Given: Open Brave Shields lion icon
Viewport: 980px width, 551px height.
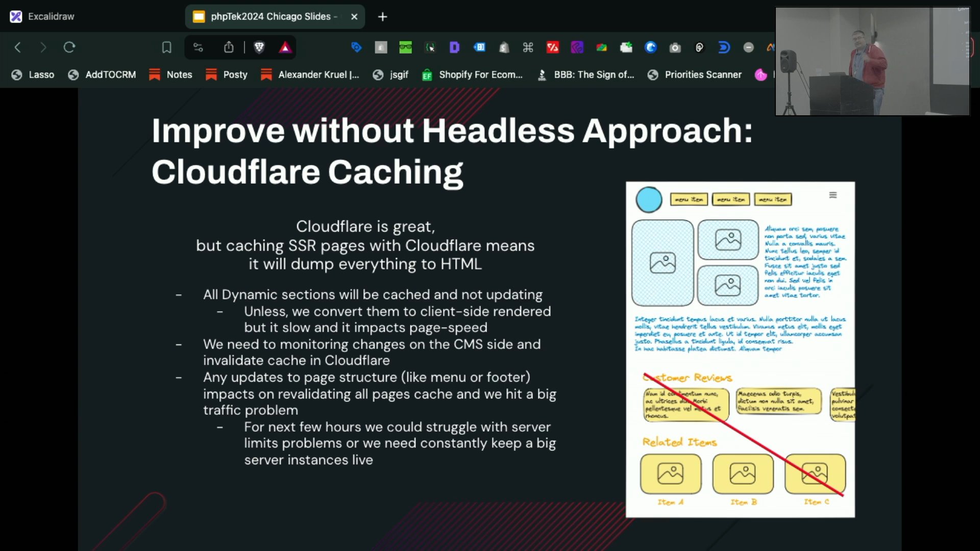Looking at the screenshot, I should 259,47.
